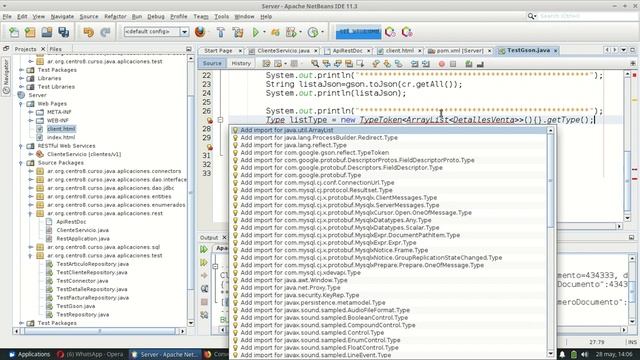Click the Open Project toolbar icon
Viewport: 640px width, 360px height.
coord(47,32)
